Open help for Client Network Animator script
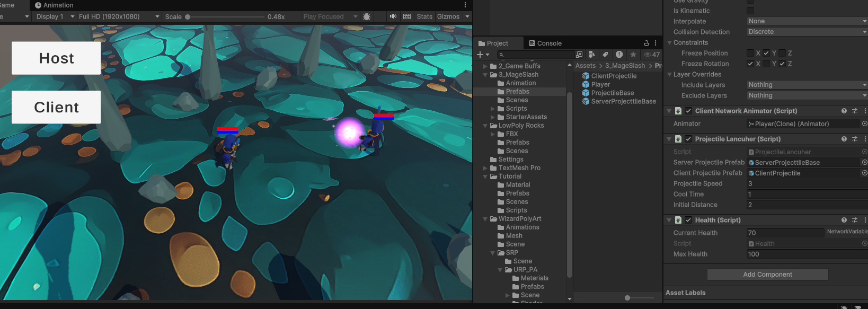This screenshot has width=868, height=309. coord(844,111)
